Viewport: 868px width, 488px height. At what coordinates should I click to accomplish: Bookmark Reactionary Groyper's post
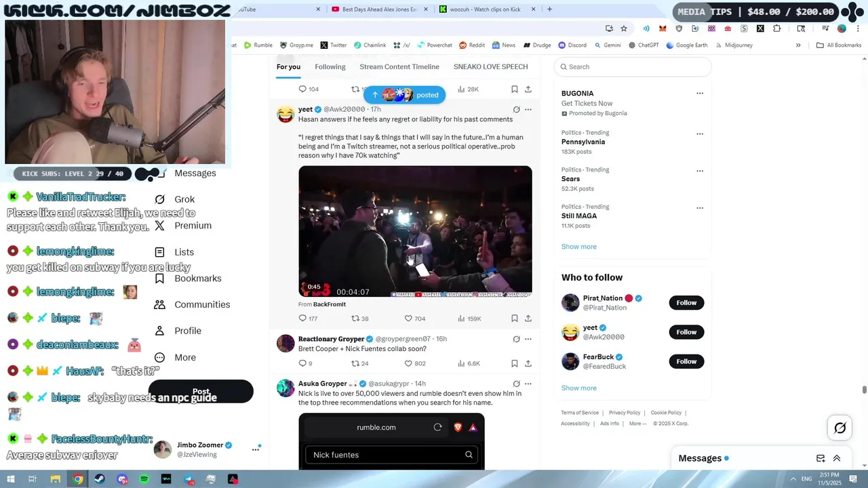click(x=515, y=363)
